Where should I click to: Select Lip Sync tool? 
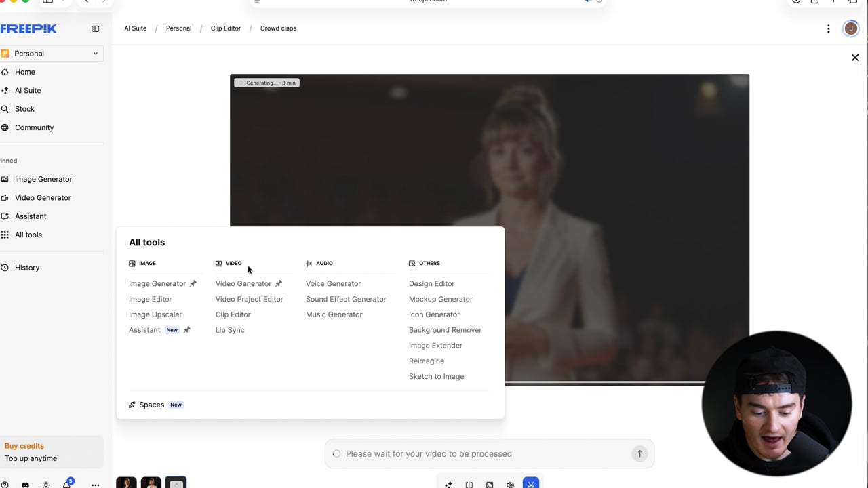(x=230, y=330)
